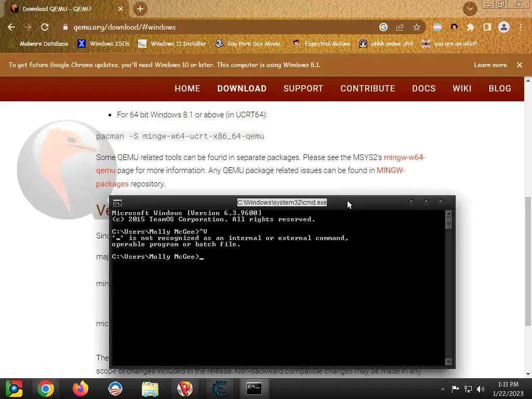Open the Action Center flag tray icon
The image size is (532, 399).
tap(455, 389)
